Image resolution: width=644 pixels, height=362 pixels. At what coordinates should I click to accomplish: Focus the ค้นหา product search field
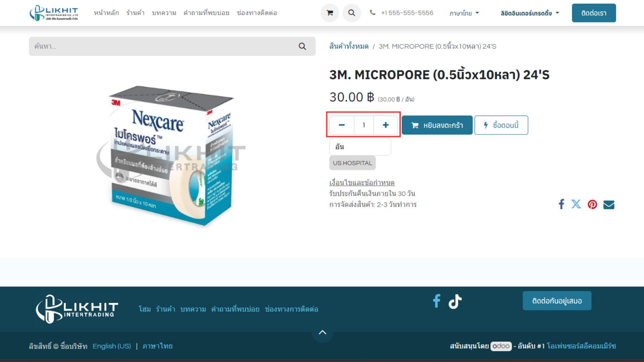[159, 46]
